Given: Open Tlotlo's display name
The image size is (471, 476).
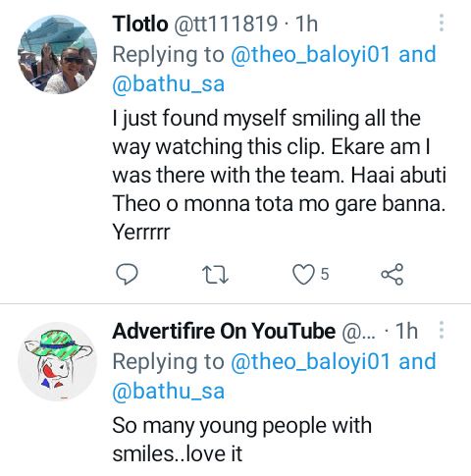Looking at the screenshot, I should click(140, 24).
